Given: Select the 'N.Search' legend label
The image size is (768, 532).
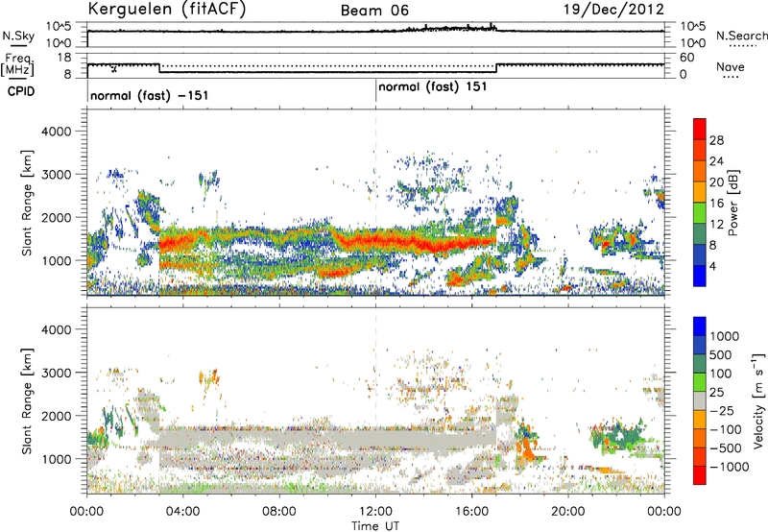Looking at the screenshot, I should click(x=741, y=36).
